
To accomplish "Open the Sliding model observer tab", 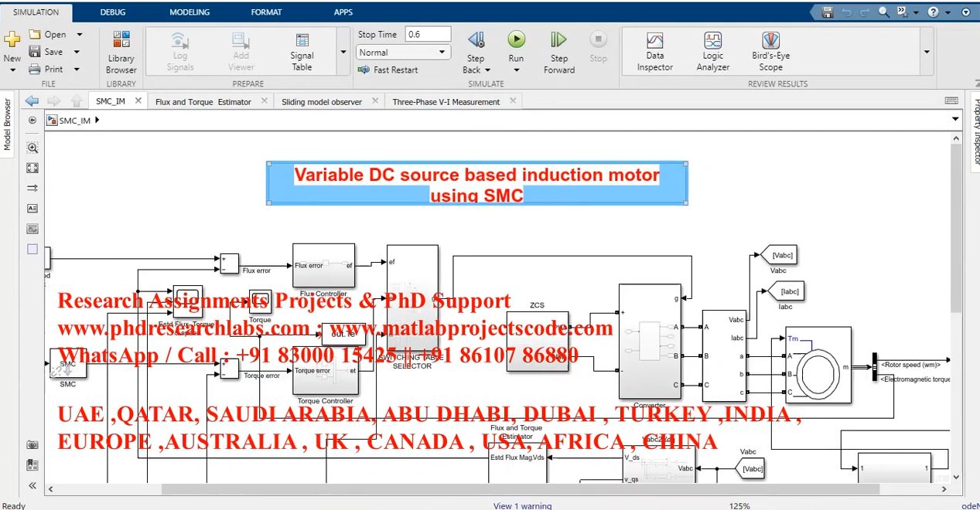I will [x=321, y=101].
